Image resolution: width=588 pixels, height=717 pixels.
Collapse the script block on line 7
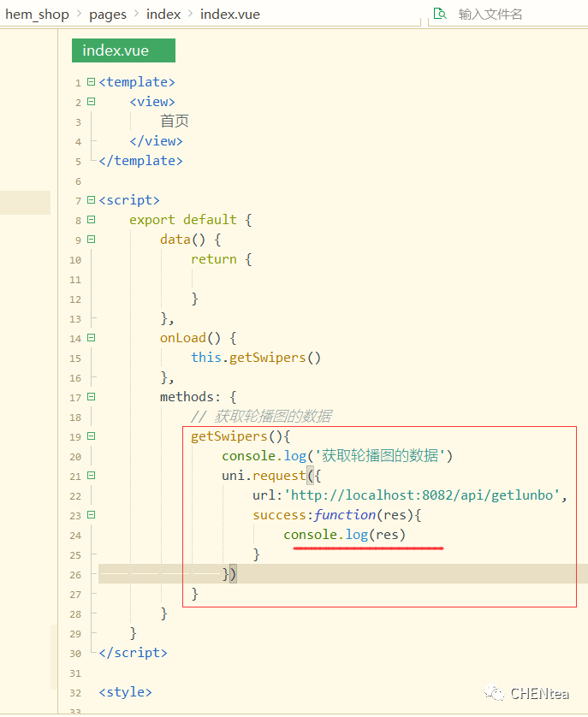tap(91, 200)
